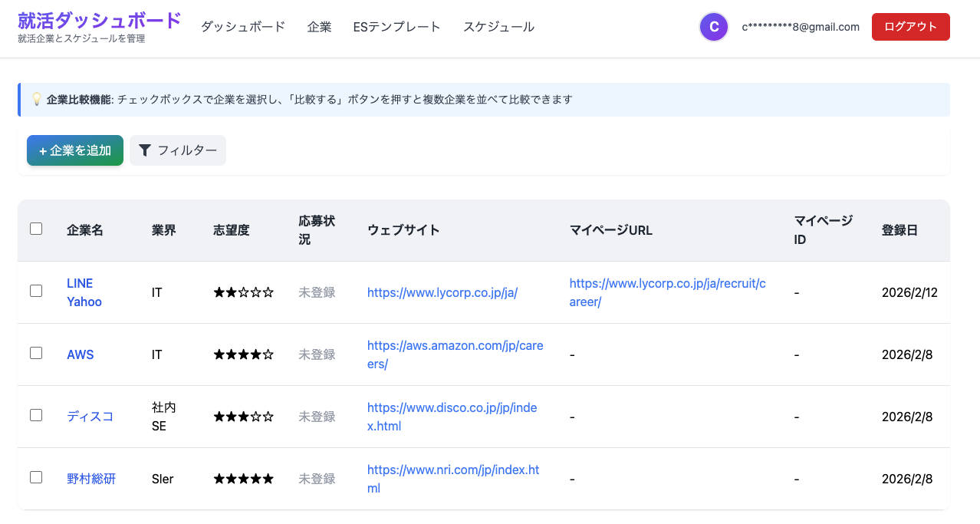Click the star rating for AWS
Image resolution: width=980 pixels, height=524 pixels.
[243, 354]
